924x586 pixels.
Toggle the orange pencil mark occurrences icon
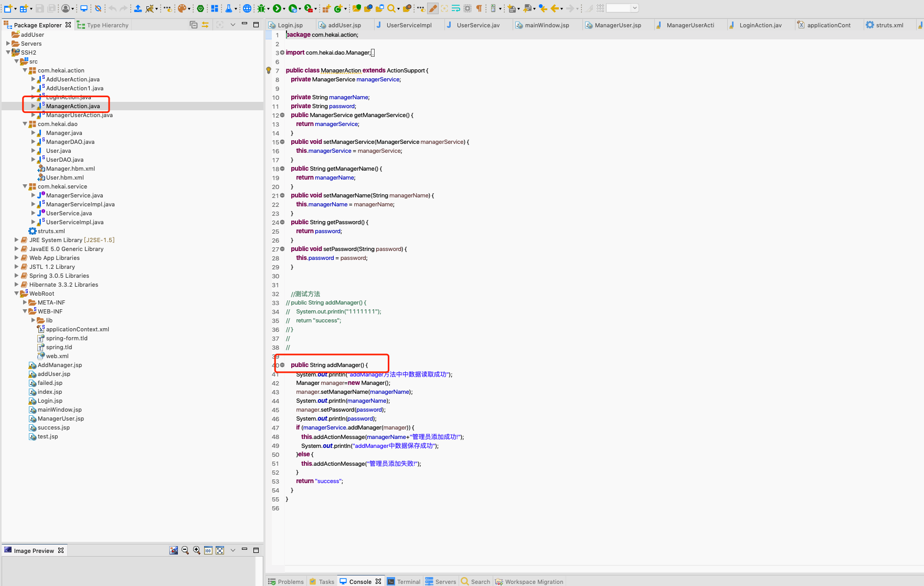(x=433, y=8)
